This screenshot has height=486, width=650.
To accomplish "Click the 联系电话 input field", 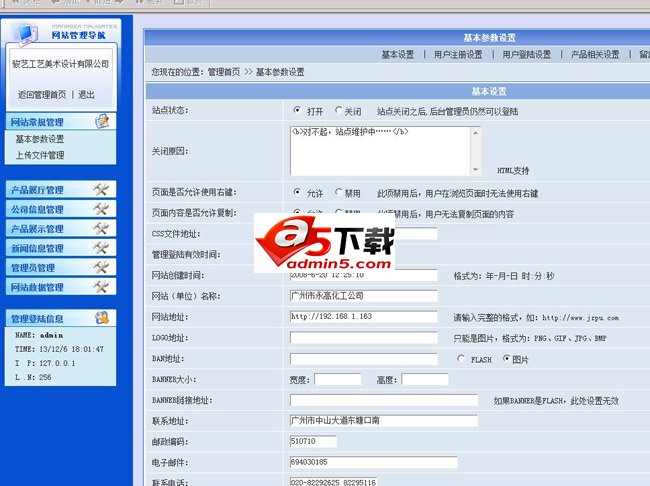I will (x=333, y=482).
